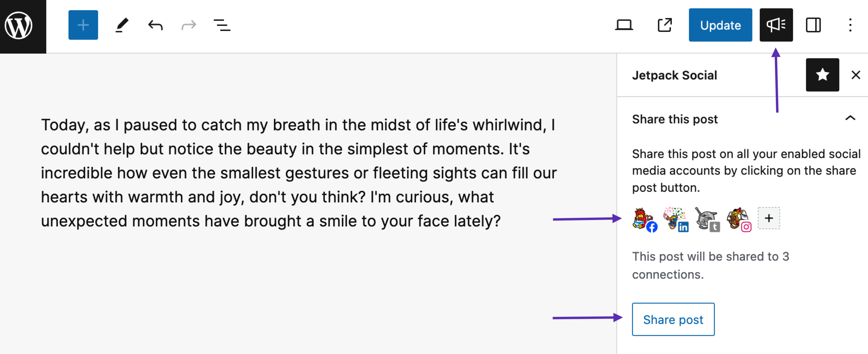Image resolution: width=868 pixels, height=354 pixels.
Task: Collapse the Share this post section
Action: [850, 118]
